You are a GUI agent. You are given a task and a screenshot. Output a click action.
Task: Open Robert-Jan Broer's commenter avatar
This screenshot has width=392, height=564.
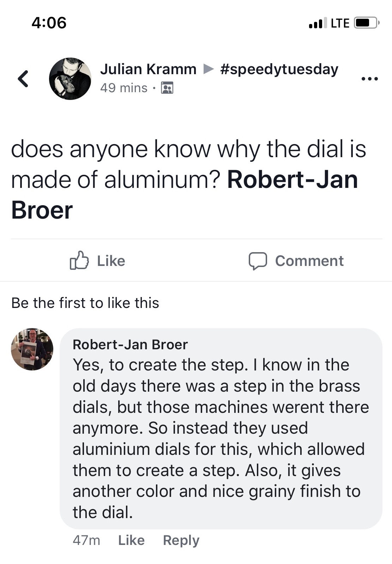click(x=32, y=349)
